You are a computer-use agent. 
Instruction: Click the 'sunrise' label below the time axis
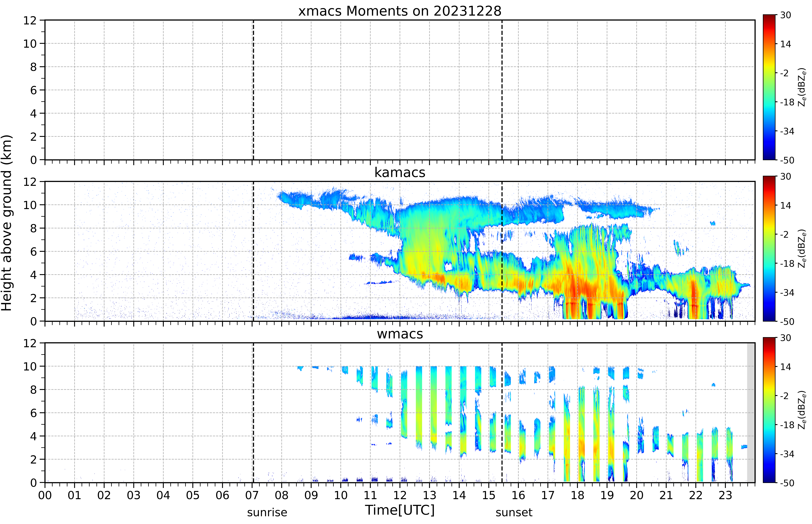(267, 512)
